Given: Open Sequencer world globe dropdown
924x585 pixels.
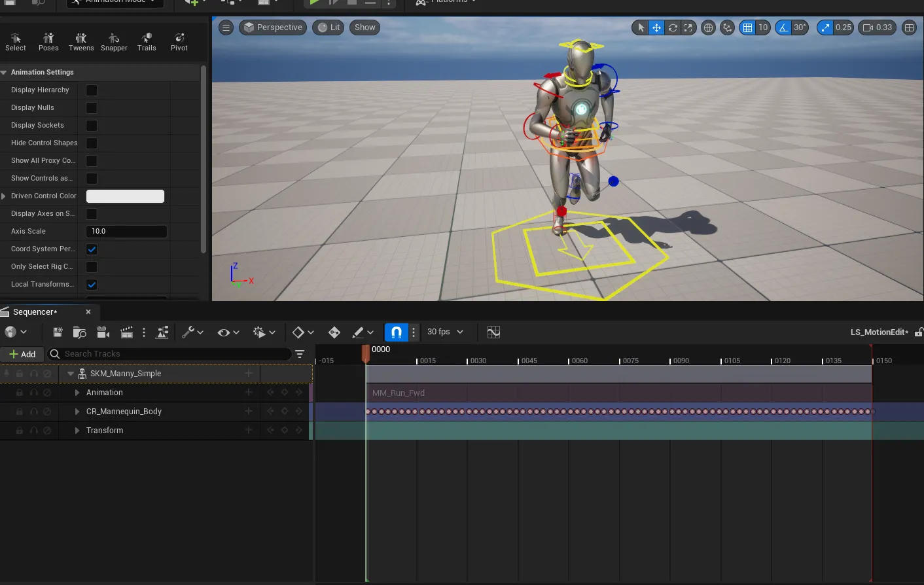Looking at the screenshot, I should pyautogui.click(x=16, y=332).
